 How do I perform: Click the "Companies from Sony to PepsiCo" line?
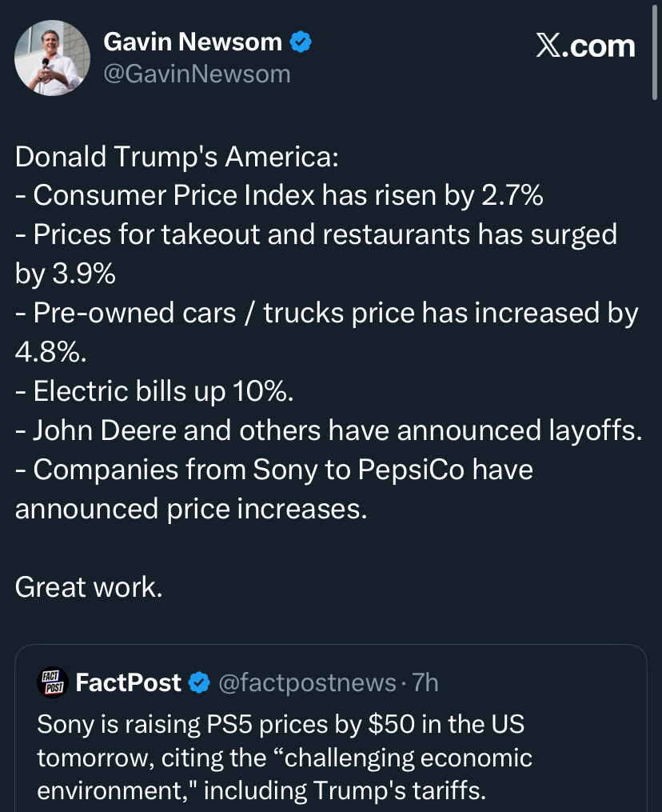(x=274, y=470)
